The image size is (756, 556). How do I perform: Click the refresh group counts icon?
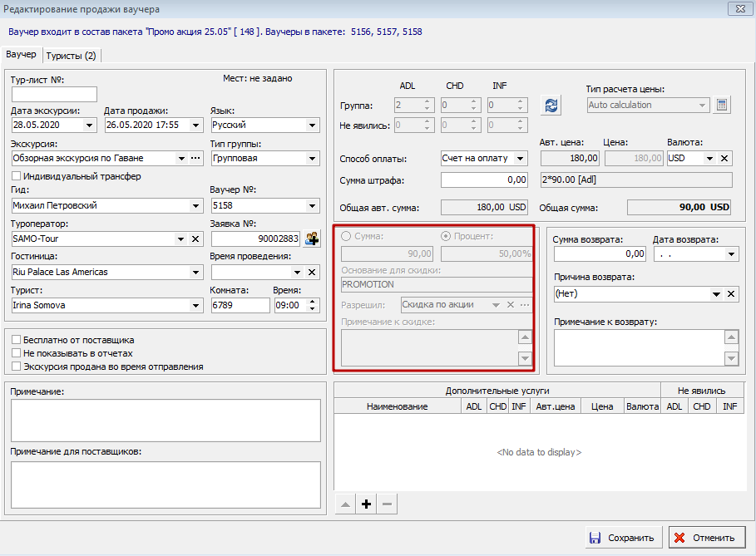tap(551, 105)
